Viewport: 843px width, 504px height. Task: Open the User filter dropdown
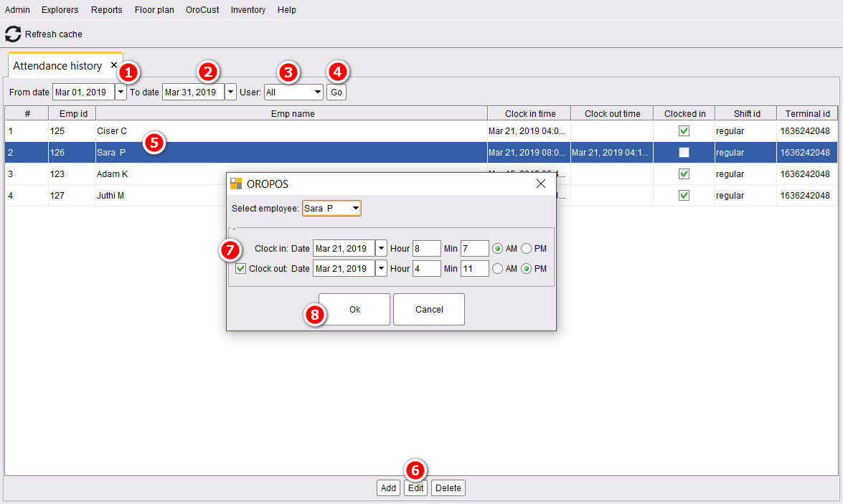click(293, 92)
